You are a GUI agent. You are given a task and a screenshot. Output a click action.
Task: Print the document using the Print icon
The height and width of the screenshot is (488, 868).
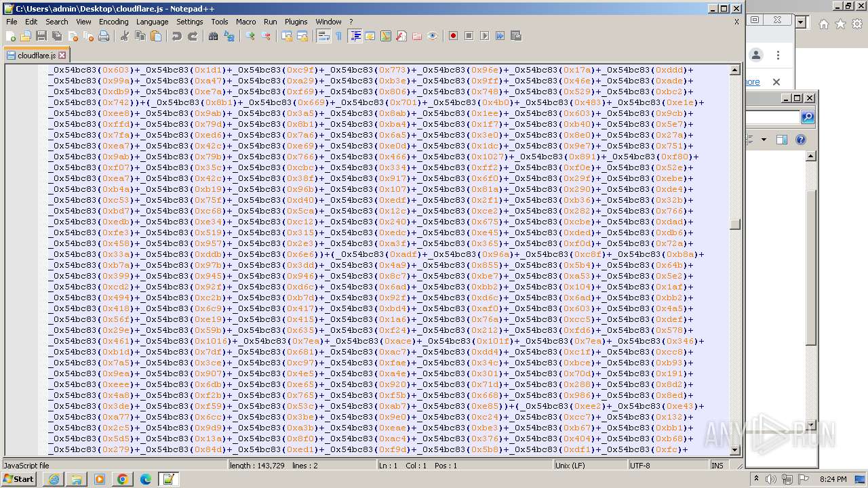click(x=104, y=36)
